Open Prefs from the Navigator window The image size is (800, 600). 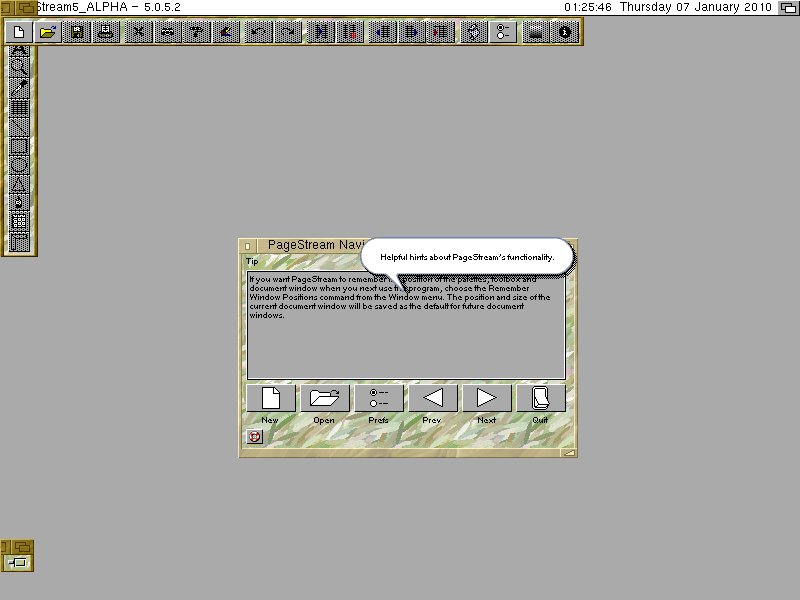pos(378,398)
